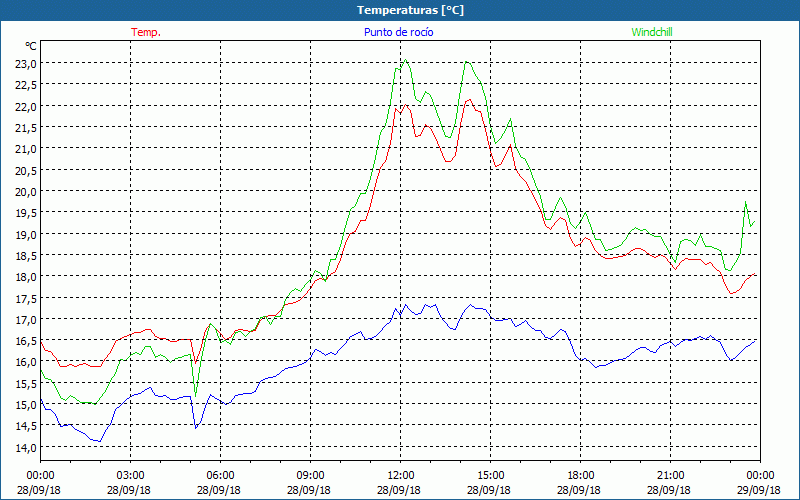This screenshot has height=500, width=800.
Task: Click the 20,0 y-axis value
Action: (26, 192)
